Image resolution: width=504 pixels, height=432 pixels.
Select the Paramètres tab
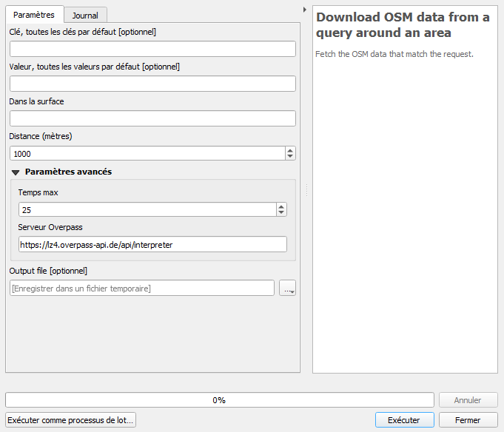[x=34, y=15]
